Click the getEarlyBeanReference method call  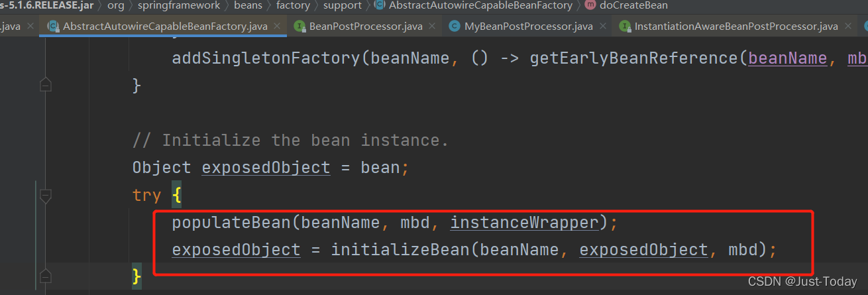[634, 58]
